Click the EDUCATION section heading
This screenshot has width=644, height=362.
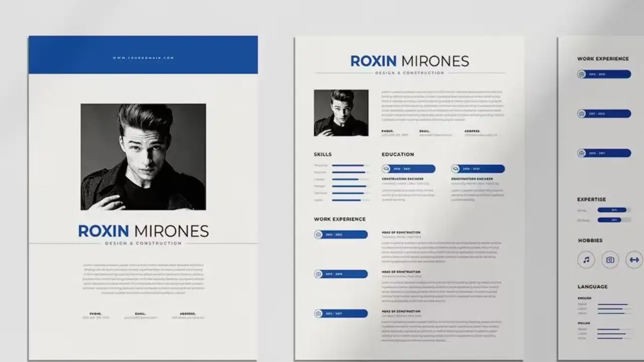click(398, 154)
